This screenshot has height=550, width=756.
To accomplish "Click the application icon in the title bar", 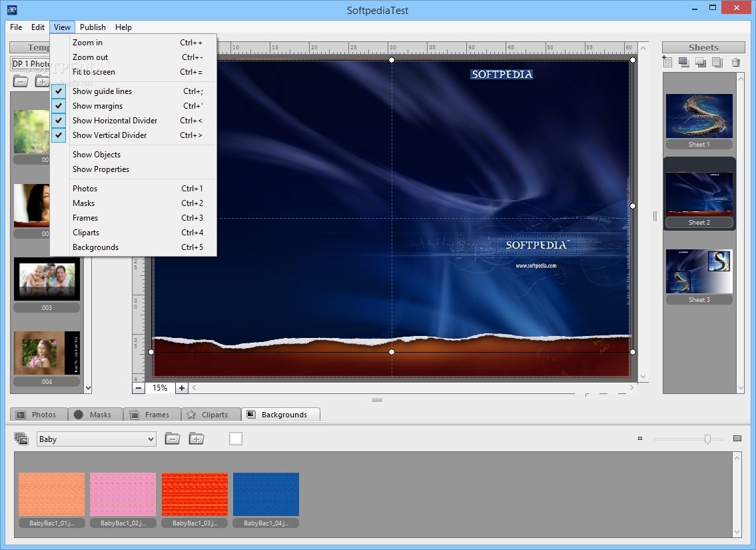I will click(12, 9).
